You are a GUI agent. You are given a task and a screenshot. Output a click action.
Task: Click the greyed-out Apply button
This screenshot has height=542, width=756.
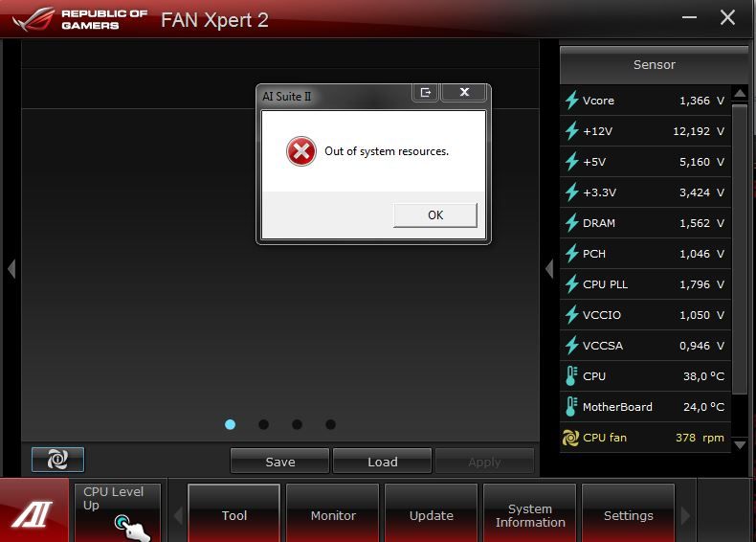(484, 462)
